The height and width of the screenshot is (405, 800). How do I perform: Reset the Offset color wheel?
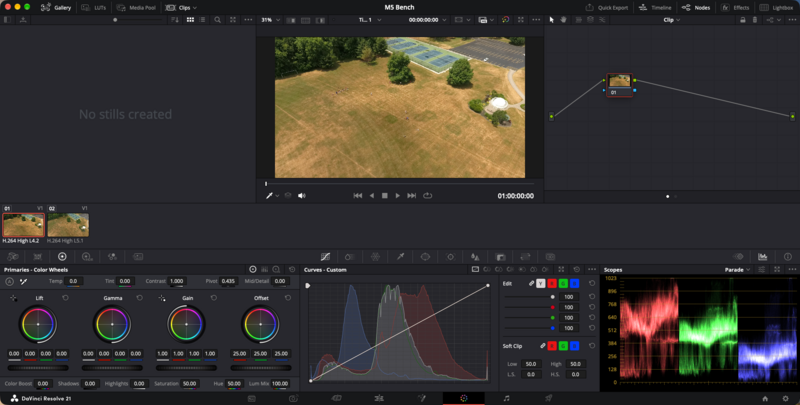point(288,298)
